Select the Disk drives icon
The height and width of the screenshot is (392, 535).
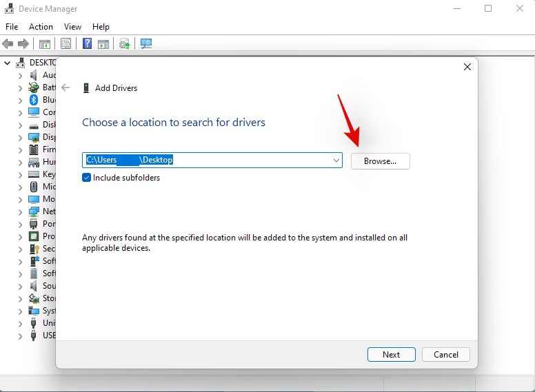tap(33, 127)
